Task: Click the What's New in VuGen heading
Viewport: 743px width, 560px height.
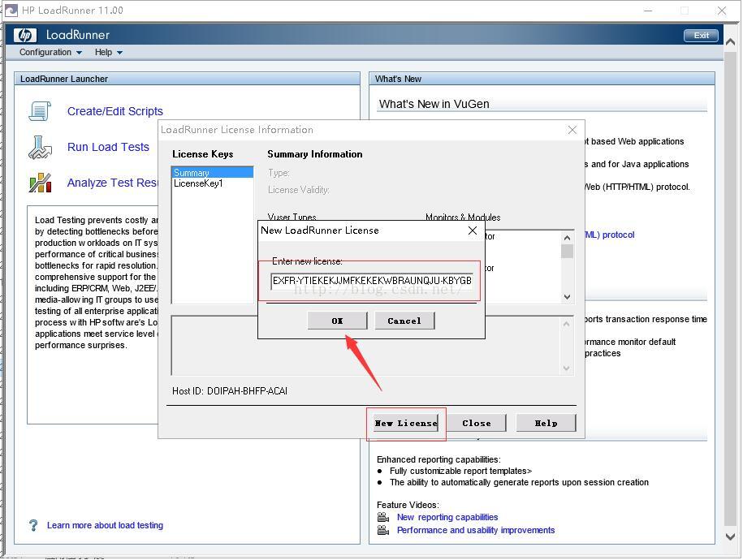Action: pos(434,104)
